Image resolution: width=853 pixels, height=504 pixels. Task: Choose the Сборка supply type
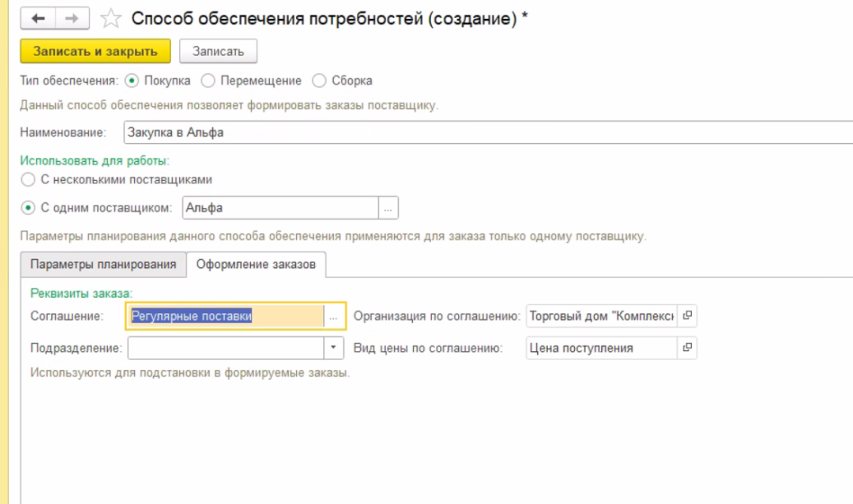point(319,81)
